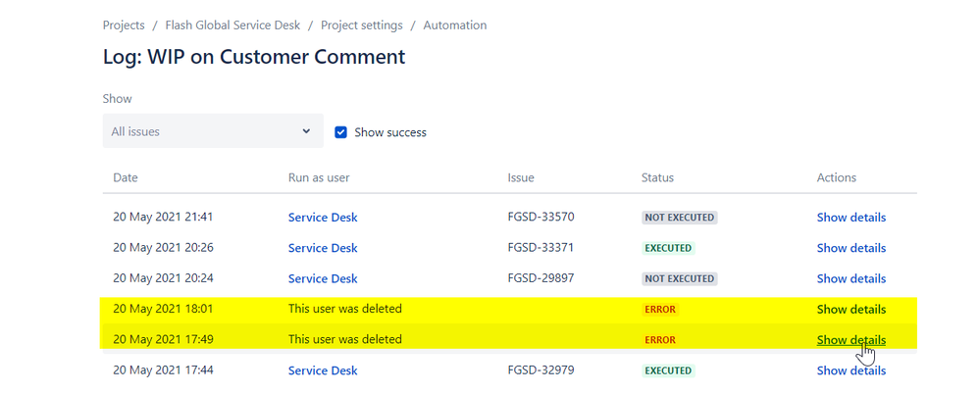Open Service Desk user in 20:24 row
980x394 pixels.
click(323, 278)
